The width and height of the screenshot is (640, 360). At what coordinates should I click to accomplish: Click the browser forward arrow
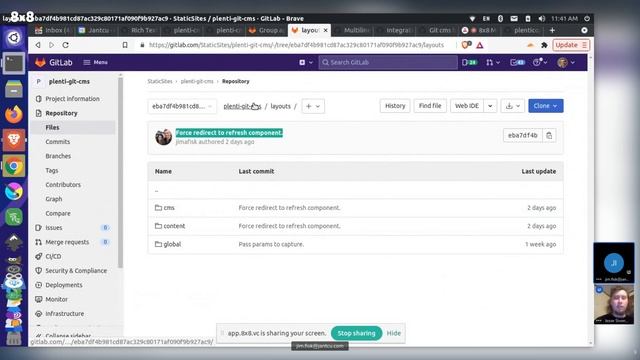click(x=51, y=45)
